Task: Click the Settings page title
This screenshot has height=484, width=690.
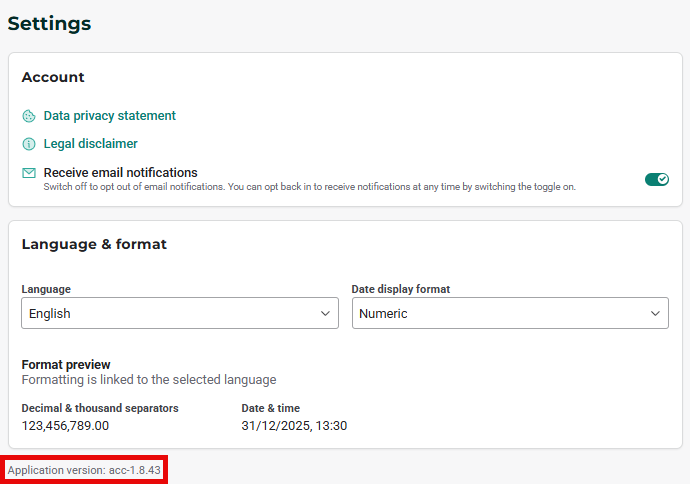Action: tap(49, 23)
